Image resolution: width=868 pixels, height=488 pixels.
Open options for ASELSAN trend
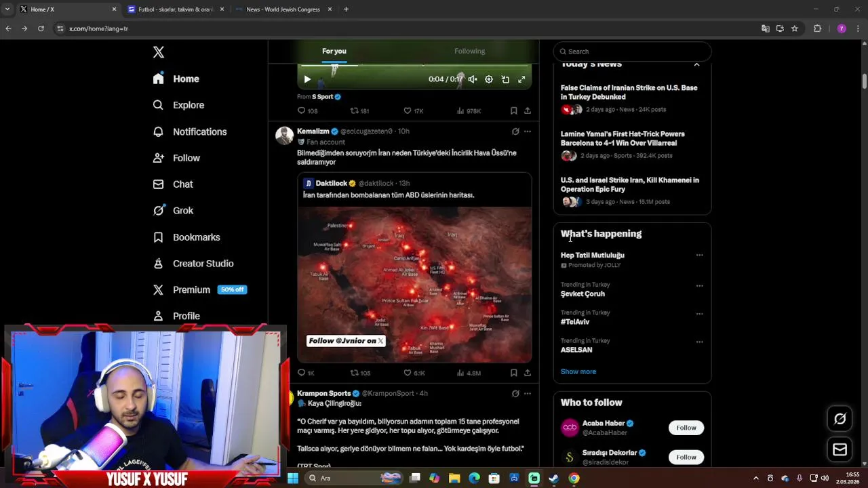(x=699, y=342)
